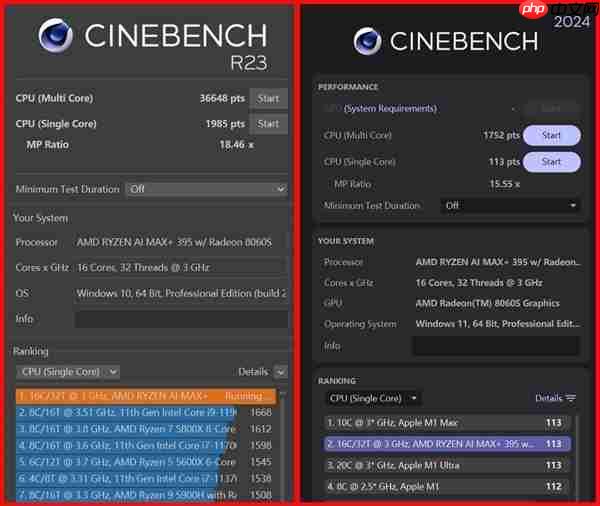
Task: Open the R23 ranking CPU (Single Core) dropdown
Action: point(69,372)
